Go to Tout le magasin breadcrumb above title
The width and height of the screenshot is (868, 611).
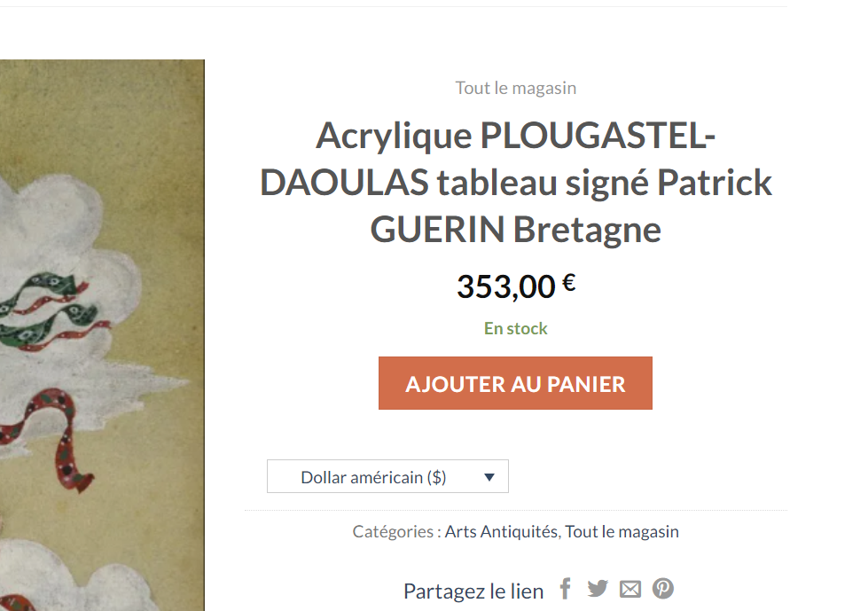[516, 88]
